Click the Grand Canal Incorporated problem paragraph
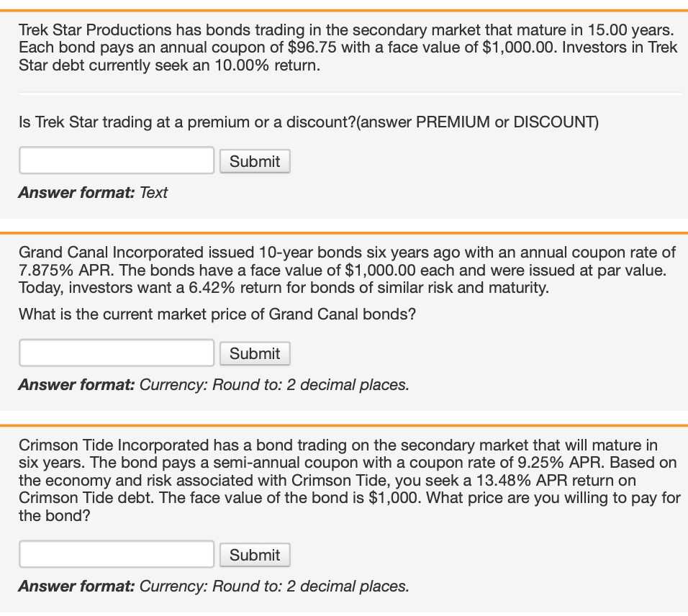 pos(347,270)
